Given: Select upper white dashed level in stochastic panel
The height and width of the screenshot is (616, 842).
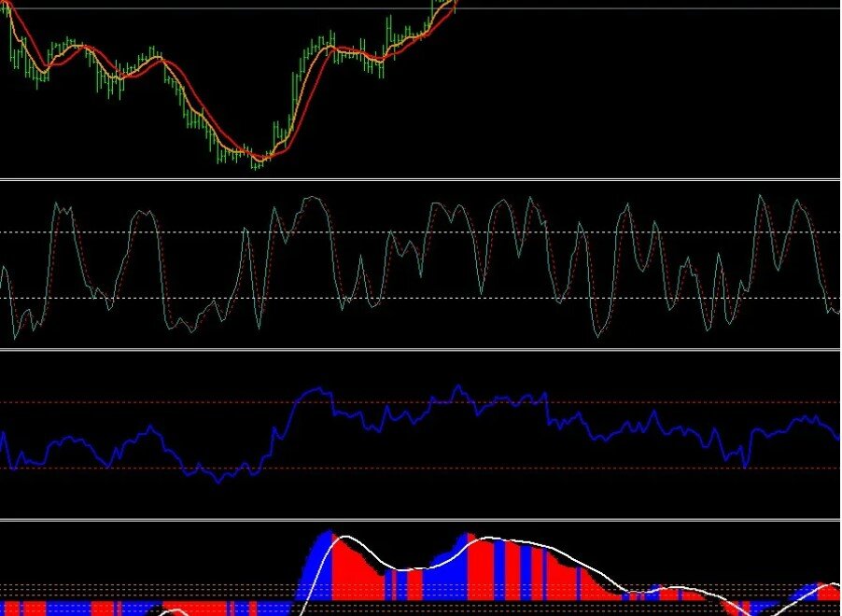Looking at the screenshot, I should 420,232.
